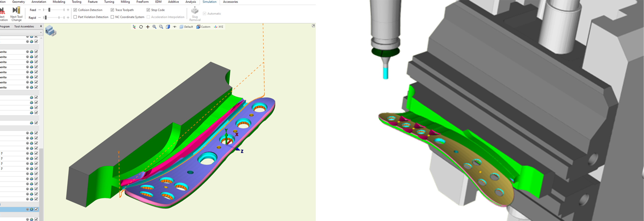The image size is (644, 221).
Task: Open the view cube orientation icon
Action: [x=168, y=27]
